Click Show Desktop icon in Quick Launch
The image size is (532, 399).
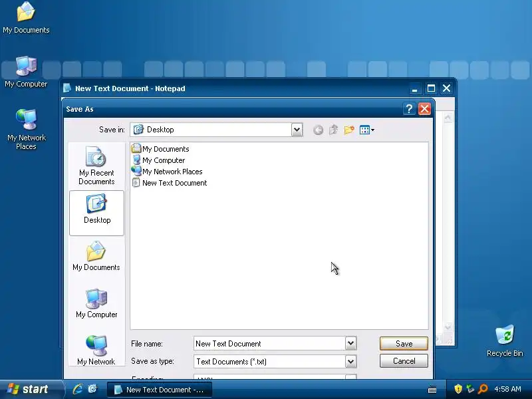pos(92,389)
